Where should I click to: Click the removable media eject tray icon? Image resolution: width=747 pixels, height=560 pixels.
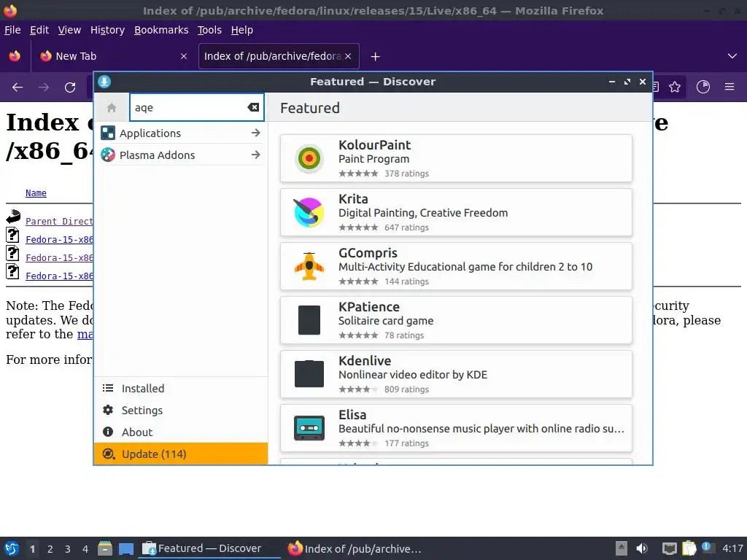pos(622,548)
